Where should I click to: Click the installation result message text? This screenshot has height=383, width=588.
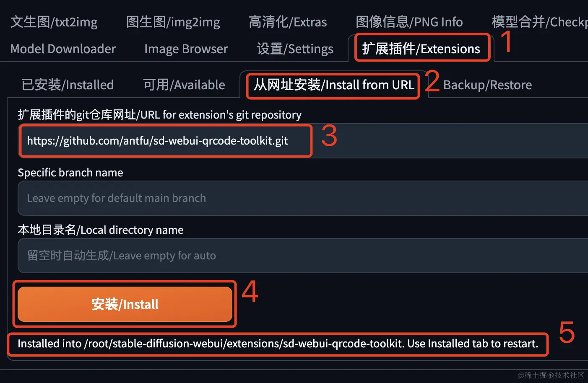click(278, 344)
